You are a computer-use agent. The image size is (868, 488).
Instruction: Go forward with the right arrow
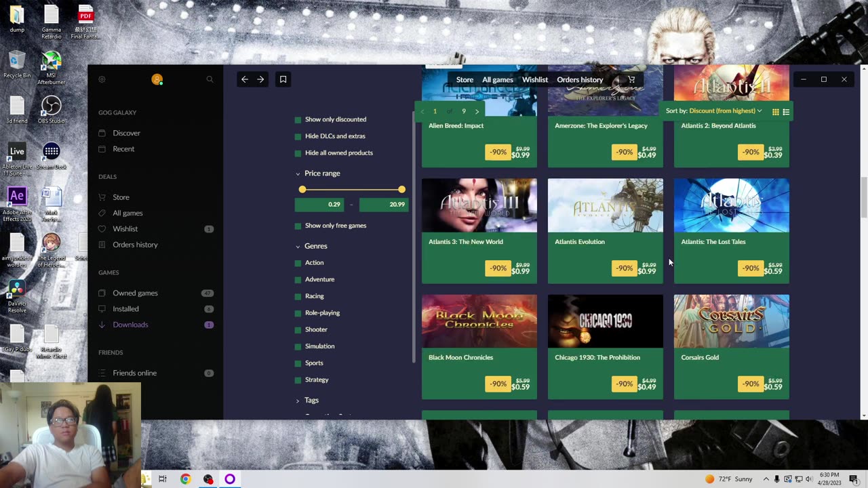(x=260, y=79)
